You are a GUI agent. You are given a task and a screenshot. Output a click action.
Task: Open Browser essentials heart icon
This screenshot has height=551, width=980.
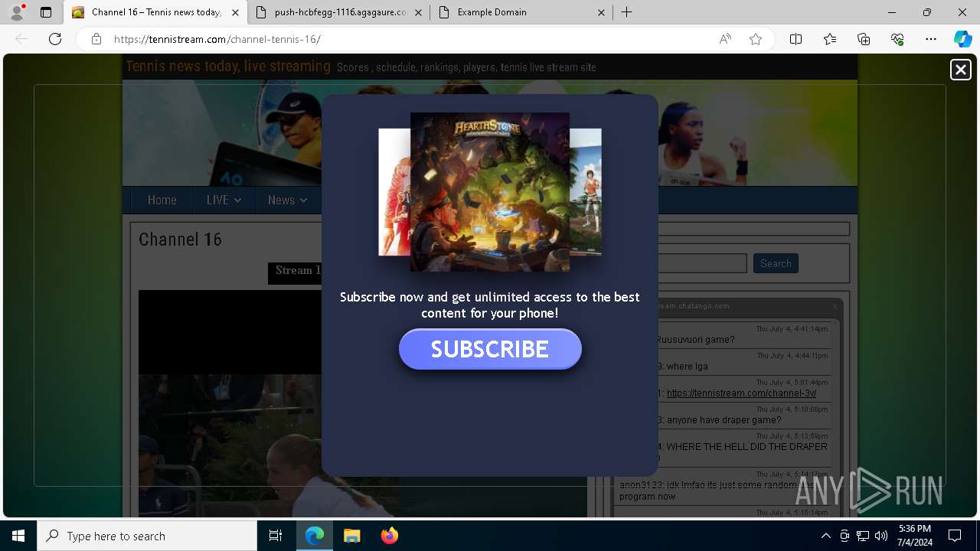(x=897, y=39)
